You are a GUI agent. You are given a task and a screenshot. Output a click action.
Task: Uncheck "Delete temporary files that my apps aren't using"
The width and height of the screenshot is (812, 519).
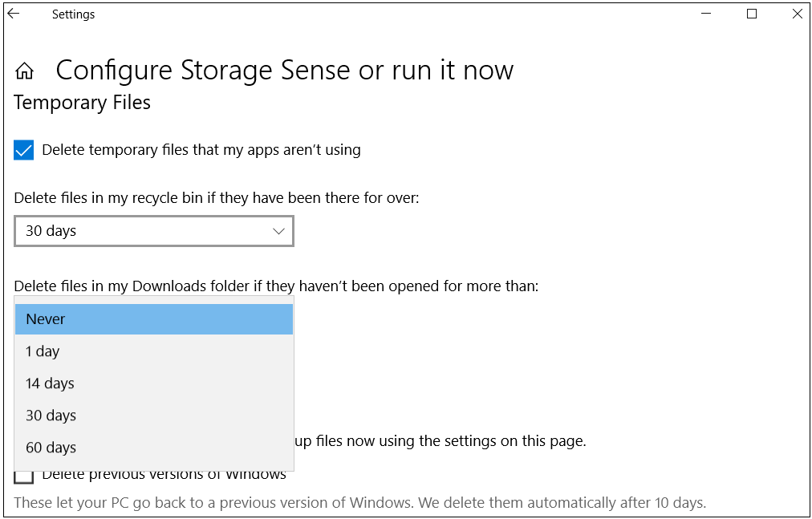(23, 150)
